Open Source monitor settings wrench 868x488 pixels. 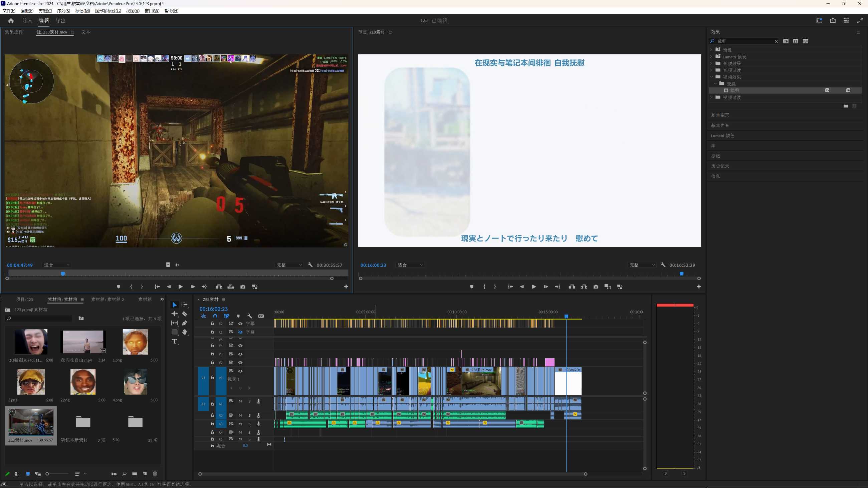310,265
